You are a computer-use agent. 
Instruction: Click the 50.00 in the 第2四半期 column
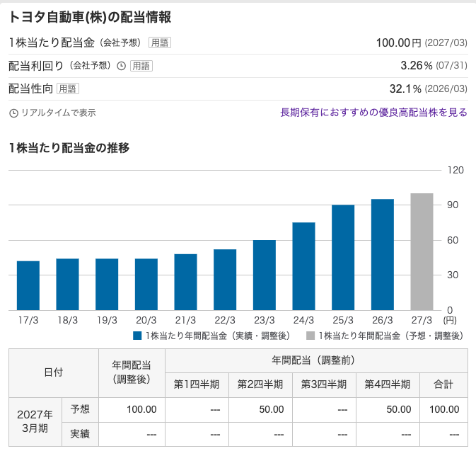(272, 410)
